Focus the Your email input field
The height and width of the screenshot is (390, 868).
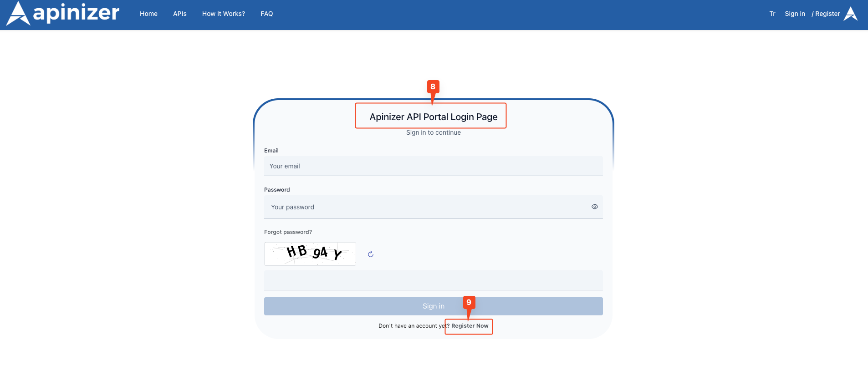[x=433, y=166]
